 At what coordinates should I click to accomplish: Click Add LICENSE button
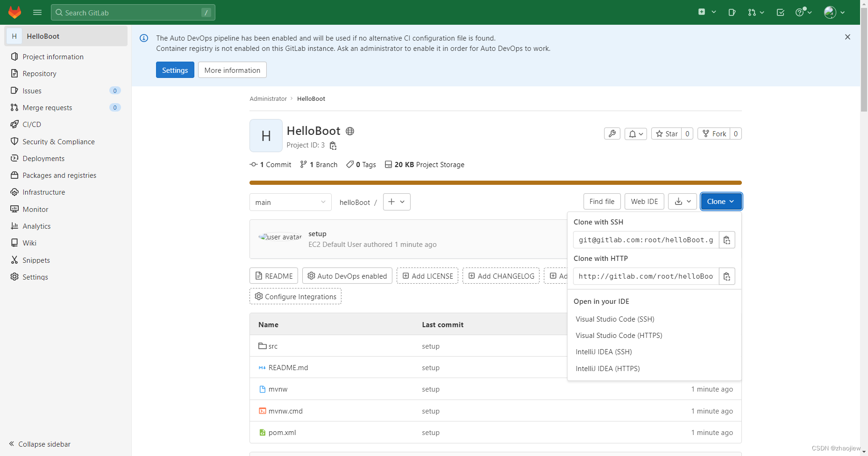click(x=427, y=276)
